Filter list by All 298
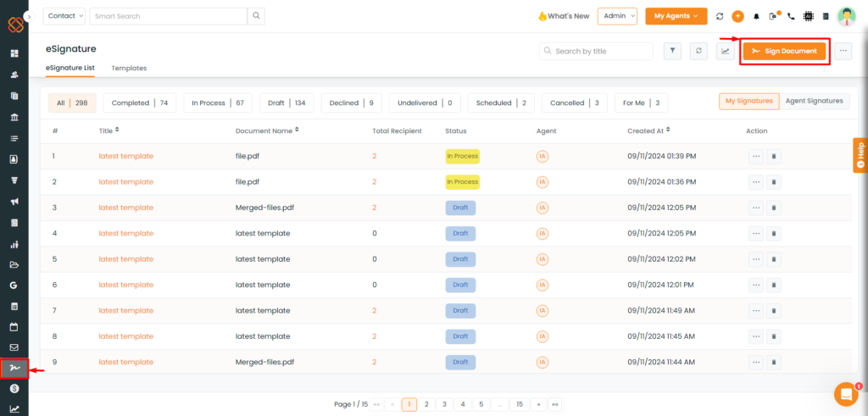This screenshot has height=416, width=868. click(x=72, y=103)
